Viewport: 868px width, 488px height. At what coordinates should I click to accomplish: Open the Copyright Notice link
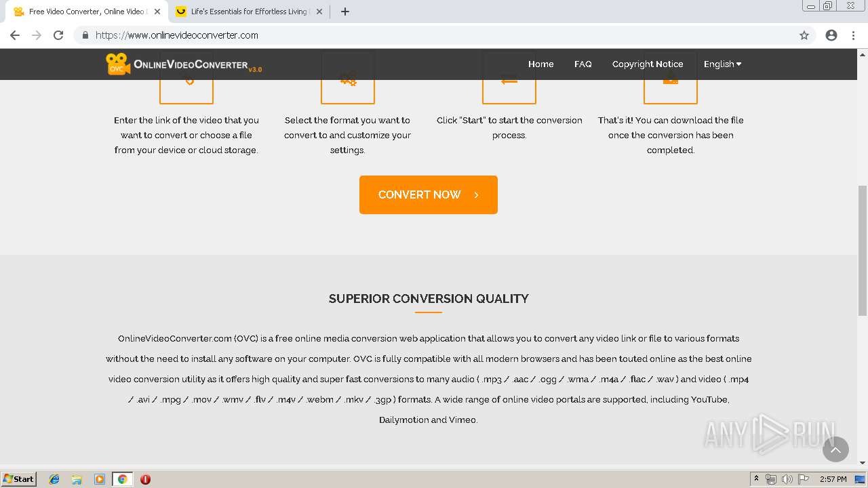pyautogui.click(x=648, y=64)
